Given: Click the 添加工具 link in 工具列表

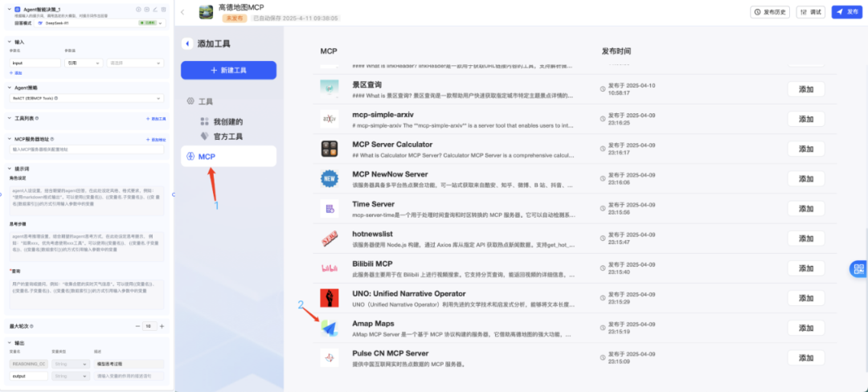Looking at the screenshot, I should tap(156, 119).
